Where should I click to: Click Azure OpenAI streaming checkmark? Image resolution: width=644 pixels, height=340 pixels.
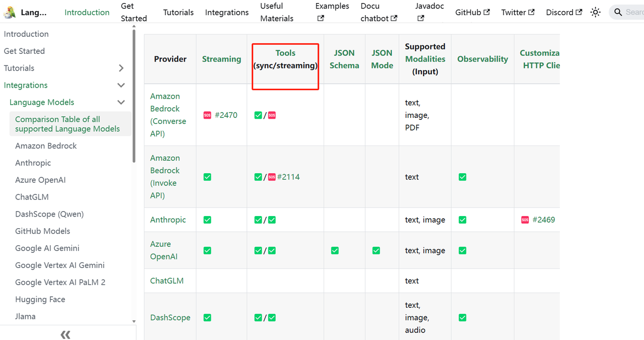pos(207,250)
